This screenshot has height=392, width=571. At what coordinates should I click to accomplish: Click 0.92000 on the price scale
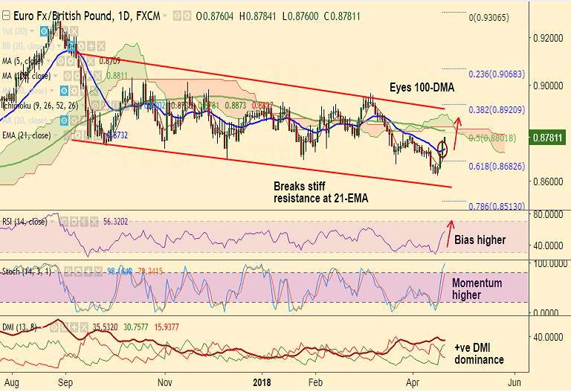pos(548,38)
